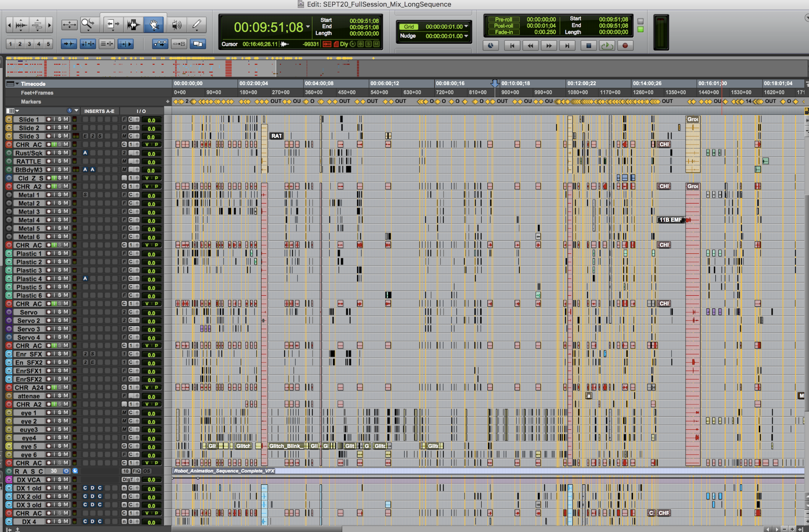Viewport: 809px width, 532px height.
Task: Activate the Grabber hand tool
Action: click(154, 25)
